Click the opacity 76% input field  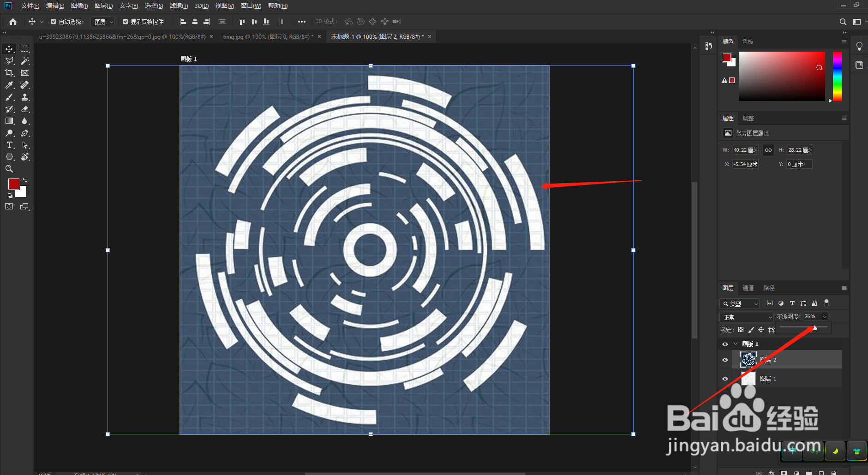tap(812, 316)
